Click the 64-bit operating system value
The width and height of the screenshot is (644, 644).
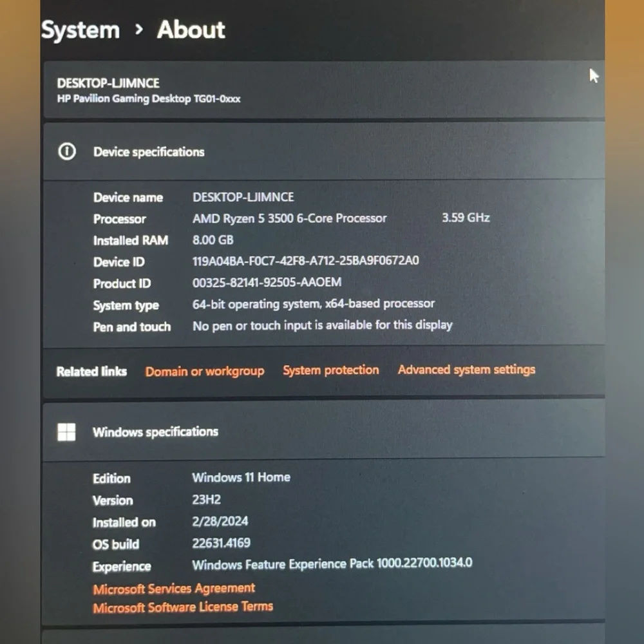pos(314,304)
